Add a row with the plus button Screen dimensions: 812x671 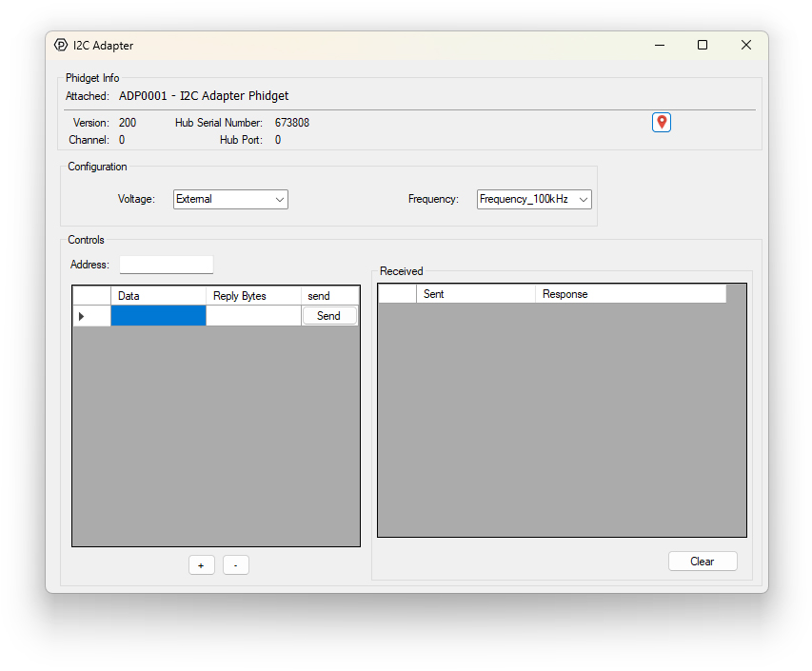(201, 565)
